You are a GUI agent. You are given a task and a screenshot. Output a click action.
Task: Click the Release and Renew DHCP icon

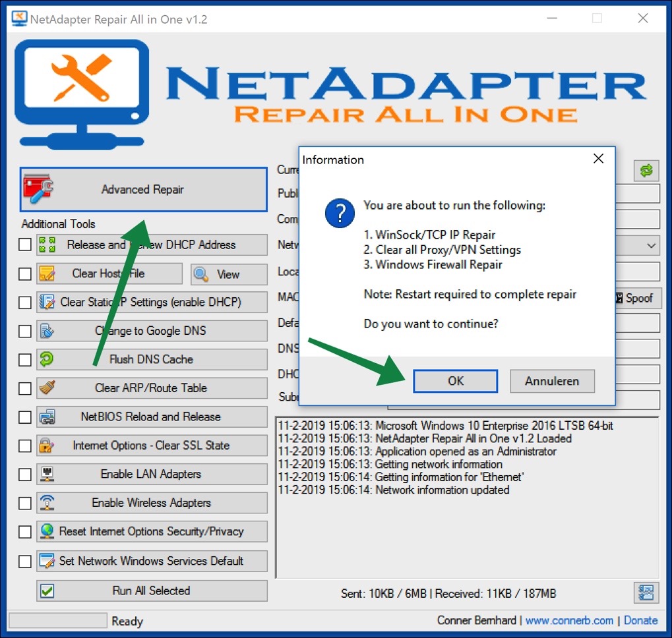click(x=47, y=245)
